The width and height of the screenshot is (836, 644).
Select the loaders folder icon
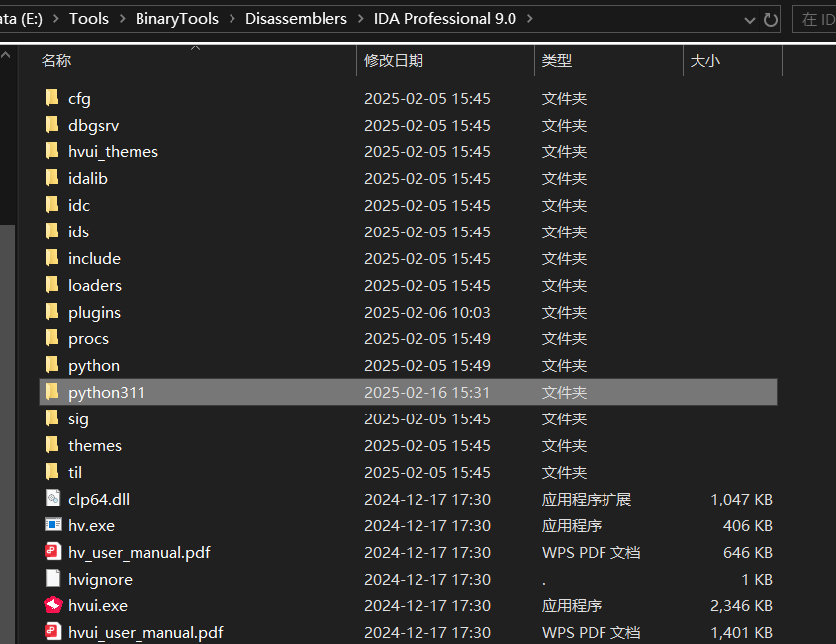(52, 284)
